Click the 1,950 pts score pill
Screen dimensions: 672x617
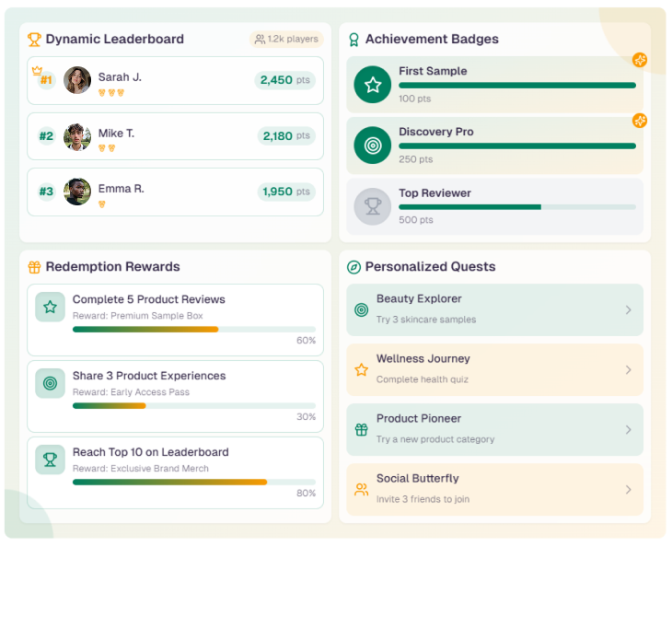[x=286, y=192]
